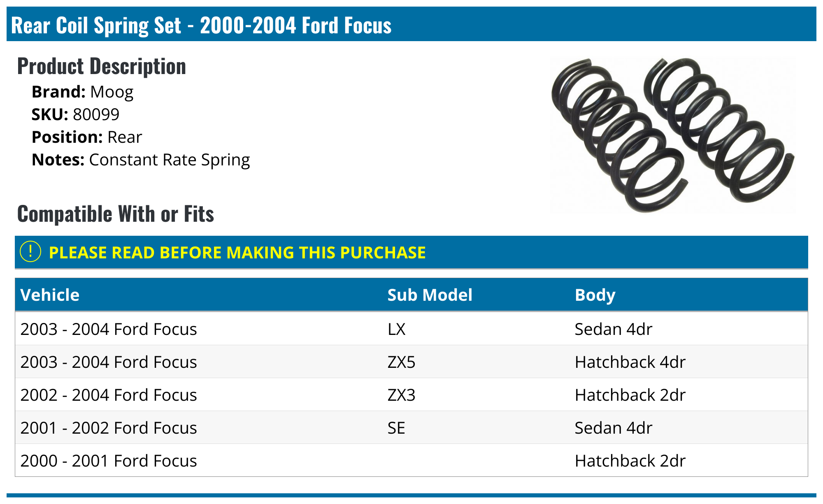The height and width of the screenshot is (504, 823).
Task: Click the Moog brand name
Action: pos(112,92)
